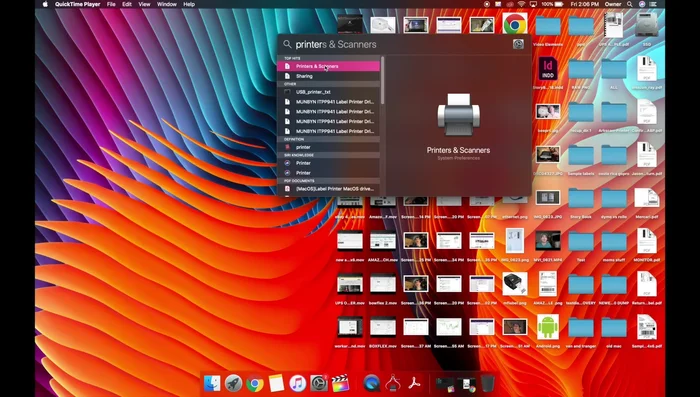
Task: Activate Siri from the menu bar
Action: point(642,4)
